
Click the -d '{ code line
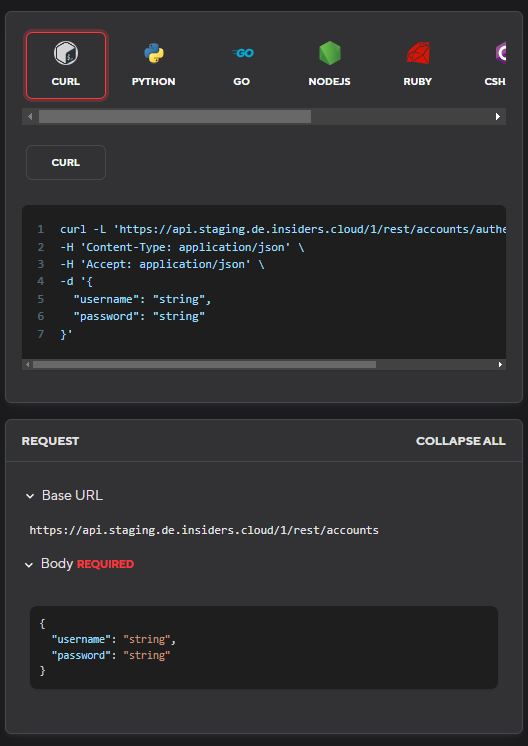(76, 282)
